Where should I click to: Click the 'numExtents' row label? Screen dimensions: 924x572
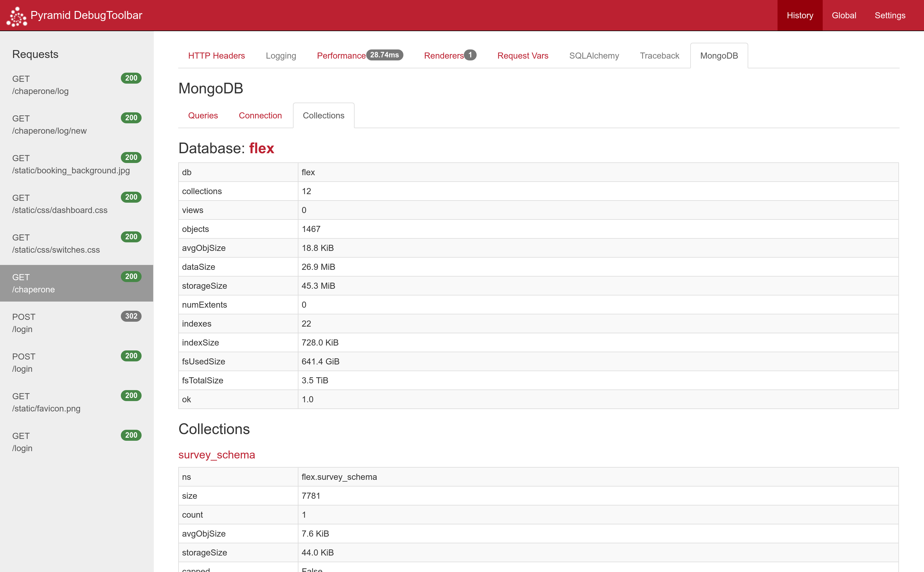(205, 305)
